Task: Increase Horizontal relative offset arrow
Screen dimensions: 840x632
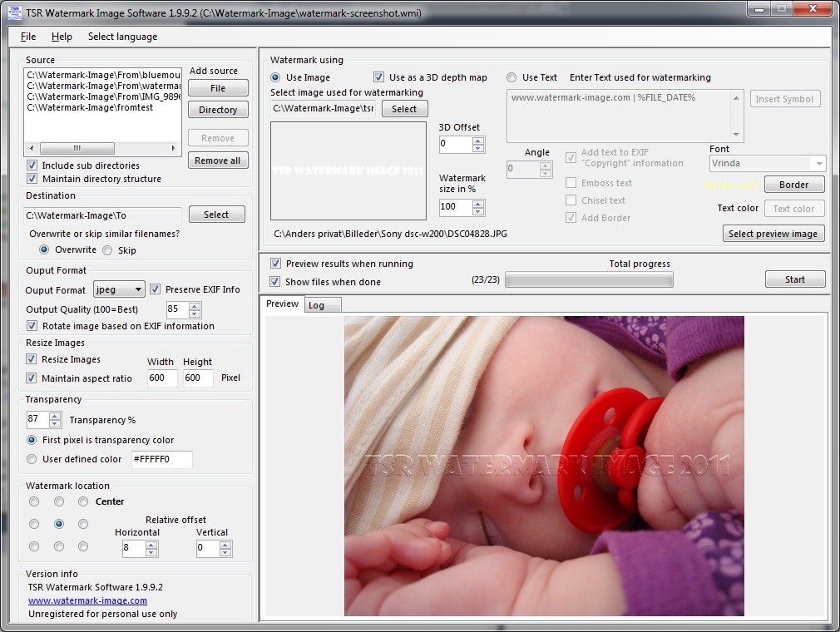Action: pyautogui.click(x=151, y=545)
